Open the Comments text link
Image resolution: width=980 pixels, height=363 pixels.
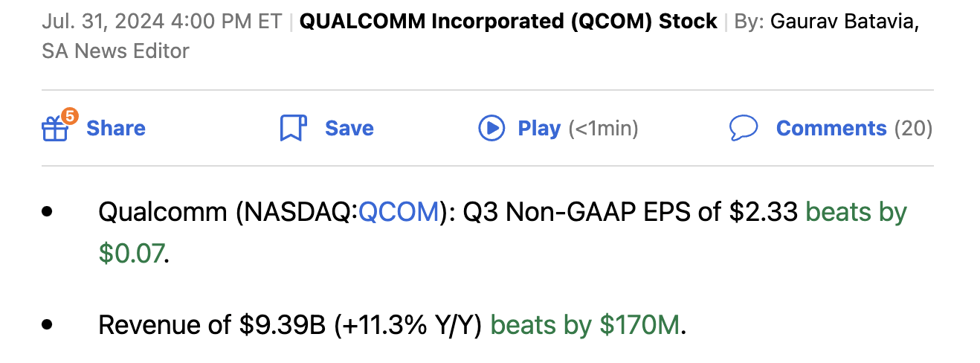point(831,128)
